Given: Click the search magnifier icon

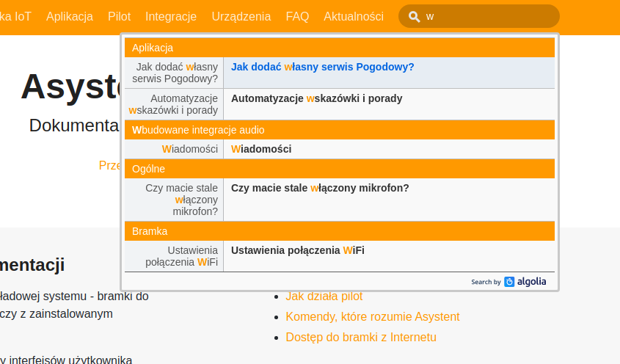Looking at the screenshot, I should pyautogui.click(x=415, y=16).
